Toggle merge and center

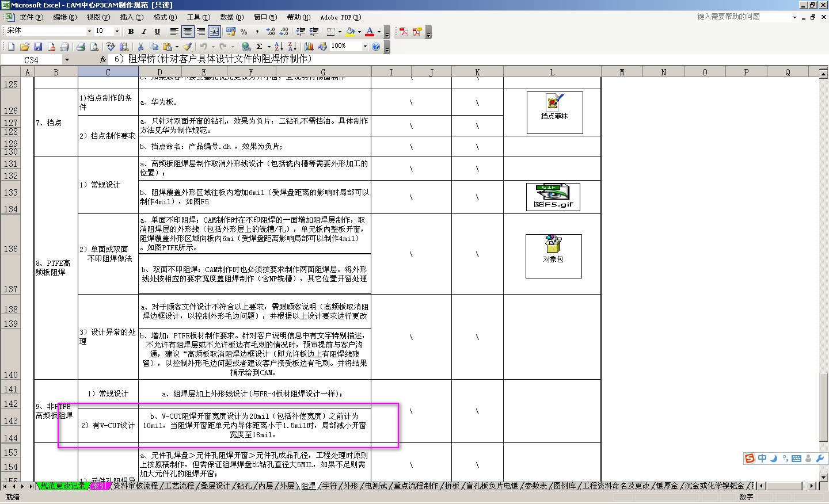click(214, 32)
